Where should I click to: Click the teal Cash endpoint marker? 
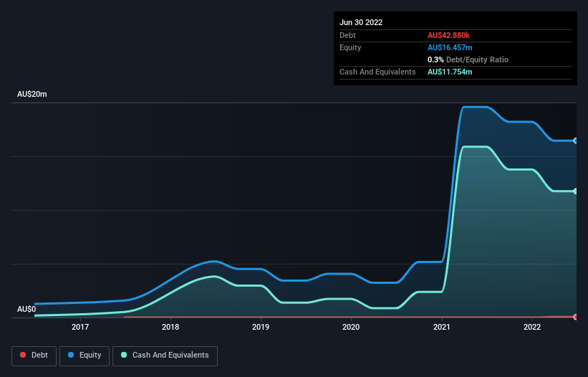(576, 191)
